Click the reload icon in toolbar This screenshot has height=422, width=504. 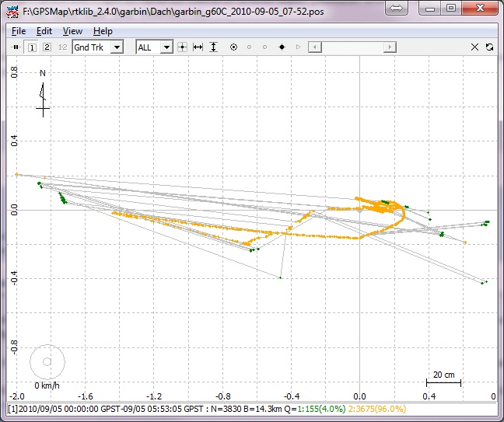click(x=489, y=47)
